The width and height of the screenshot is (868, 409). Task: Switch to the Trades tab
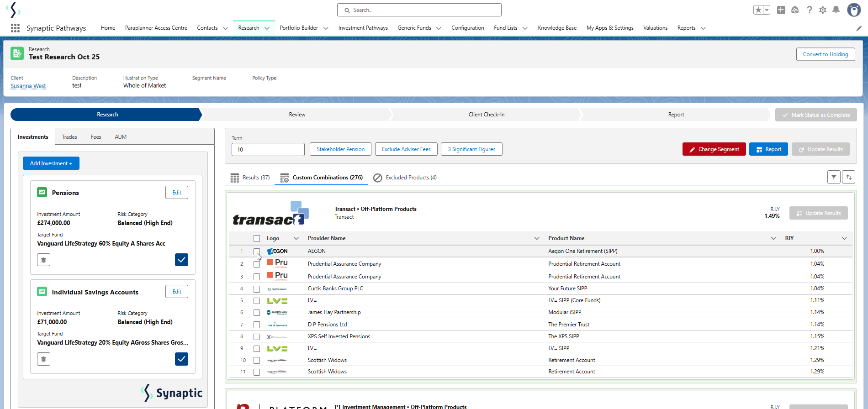(69, 137)
